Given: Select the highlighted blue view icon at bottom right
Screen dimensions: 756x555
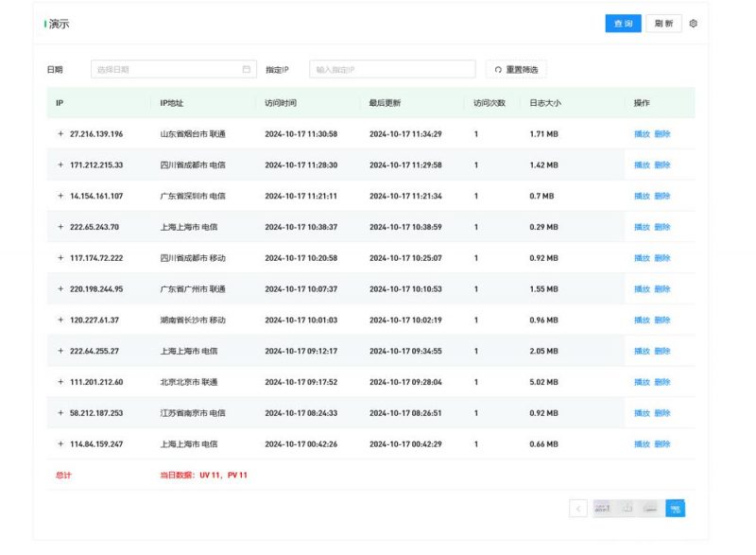Looking at the screenshot, I should (x=677, y=508).
